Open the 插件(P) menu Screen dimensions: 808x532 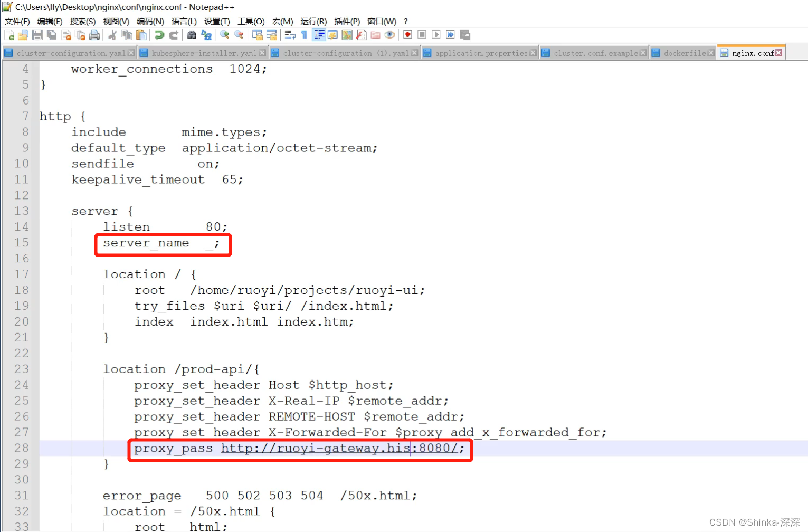pos(347,21)
